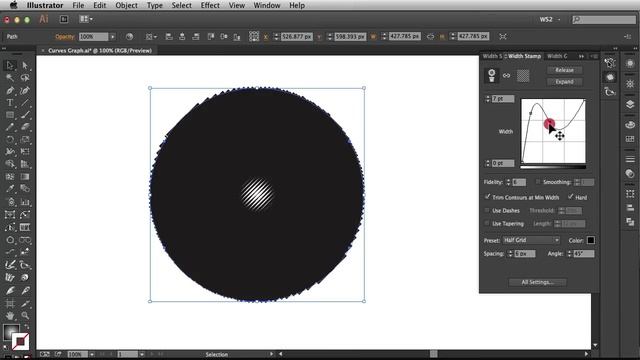Click the Angle 45° field
The height and width of the screenshot is (360, 640).
tap(584, 253)
